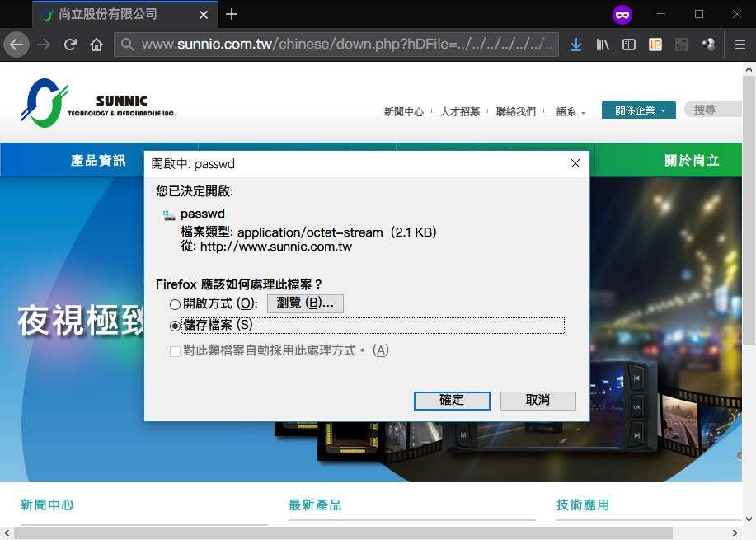This screenshot has height=540, width=756.
Task: Toggle the 對此類檔案自動採用此處理方式 checkbox
Action: click(x=175, y=351)
